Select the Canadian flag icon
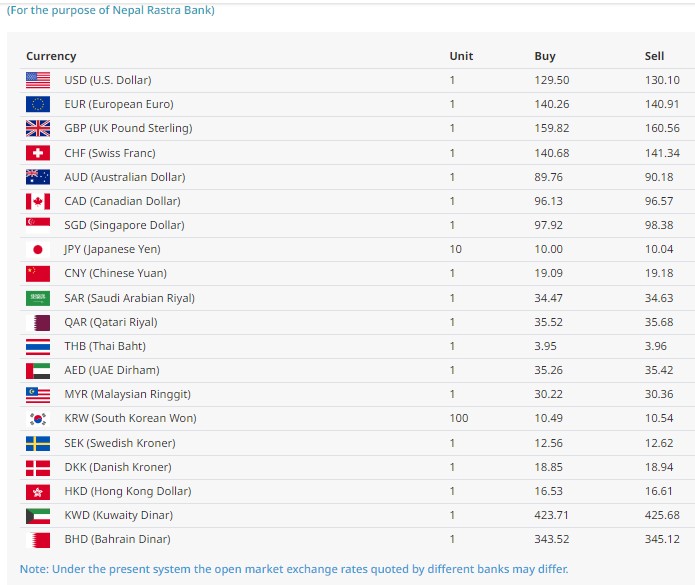Screen dimensions: 695x585 (x=38, y=201)
